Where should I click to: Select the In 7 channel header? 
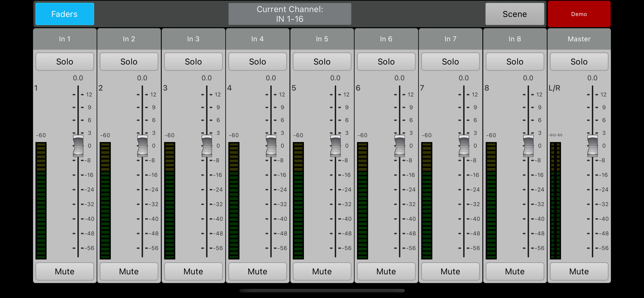[450, 39]
